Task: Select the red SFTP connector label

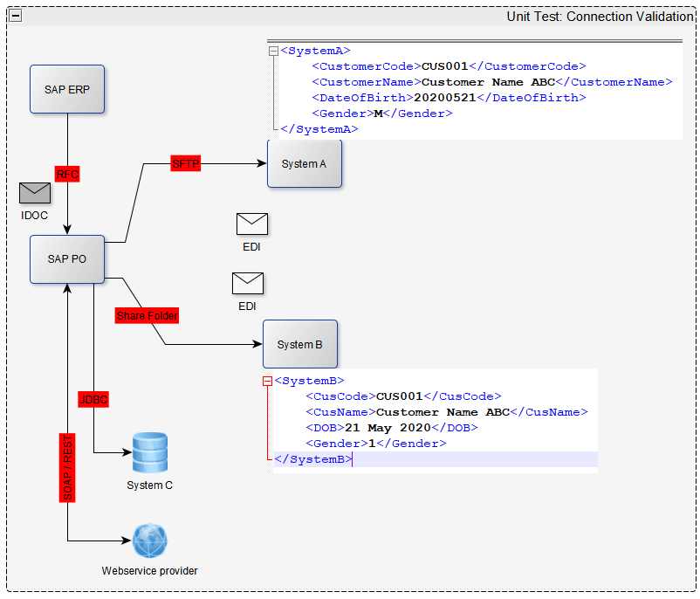Action: [x=185, y=163]
